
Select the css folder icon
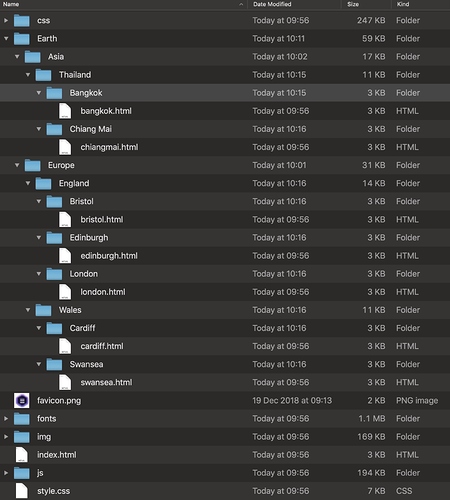[22, 21]
